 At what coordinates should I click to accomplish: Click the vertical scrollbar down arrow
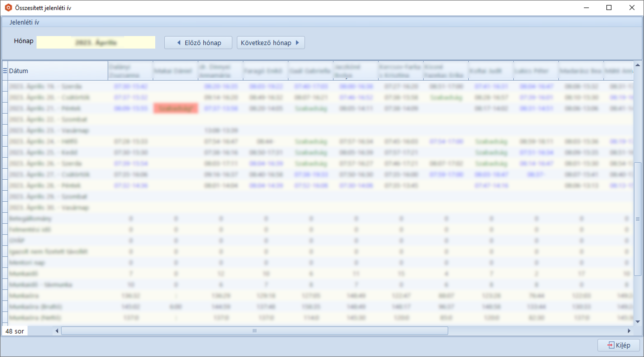(637, 321)
